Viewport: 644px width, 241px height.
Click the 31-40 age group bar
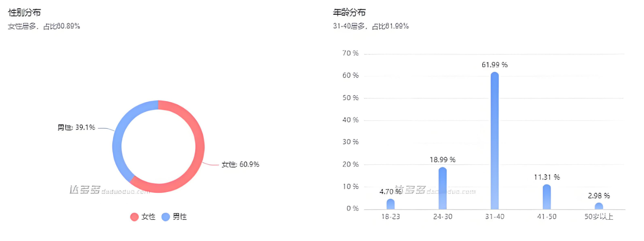tap(495, 143)
